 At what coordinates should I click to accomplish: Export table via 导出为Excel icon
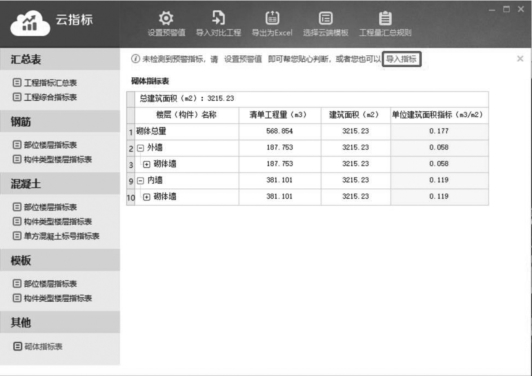(x=272, y=18)
